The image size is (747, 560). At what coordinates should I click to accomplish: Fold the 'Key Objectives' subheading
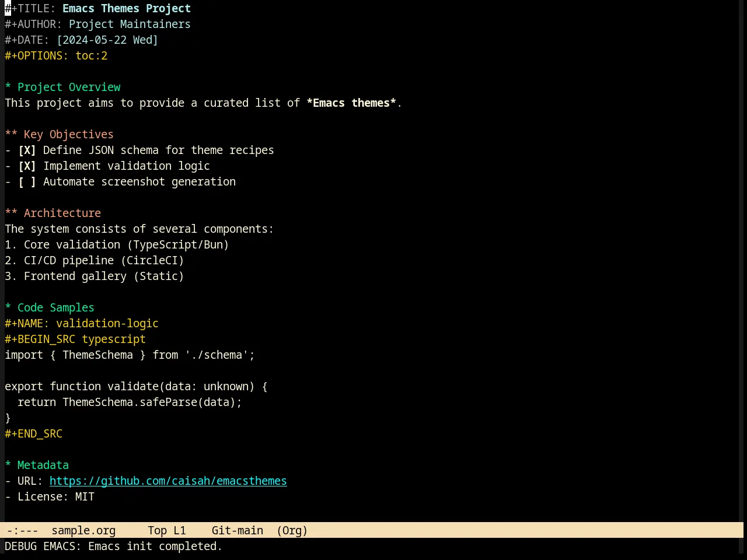60,134
